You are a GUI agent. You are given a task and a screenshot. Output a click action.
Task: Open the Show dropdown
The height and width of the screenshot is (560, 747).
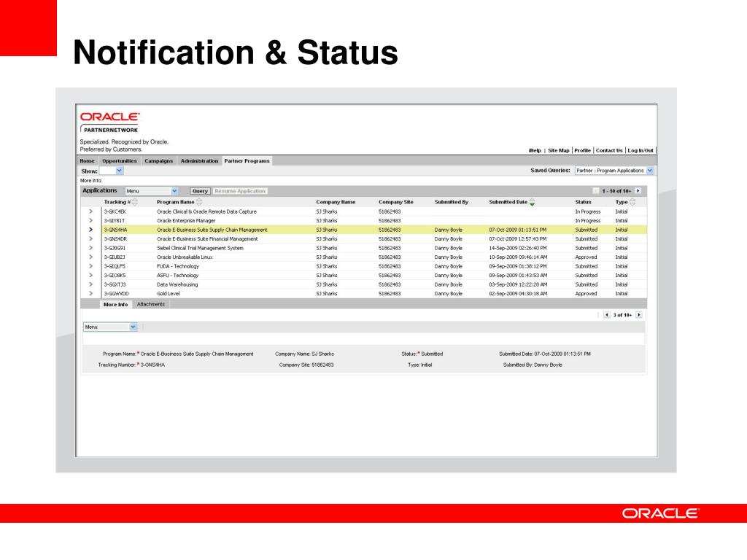coord(111,171)
